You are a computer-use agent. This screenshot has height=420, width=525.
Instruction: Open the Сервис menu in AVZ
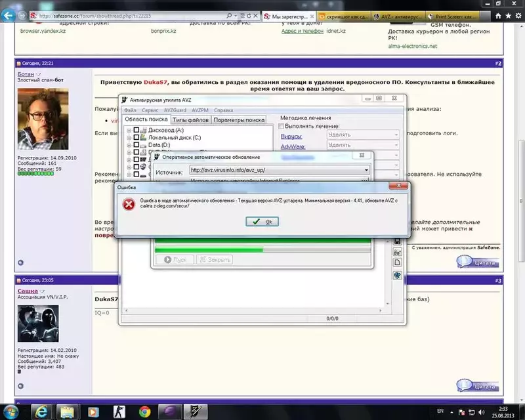tap(150, 110)
